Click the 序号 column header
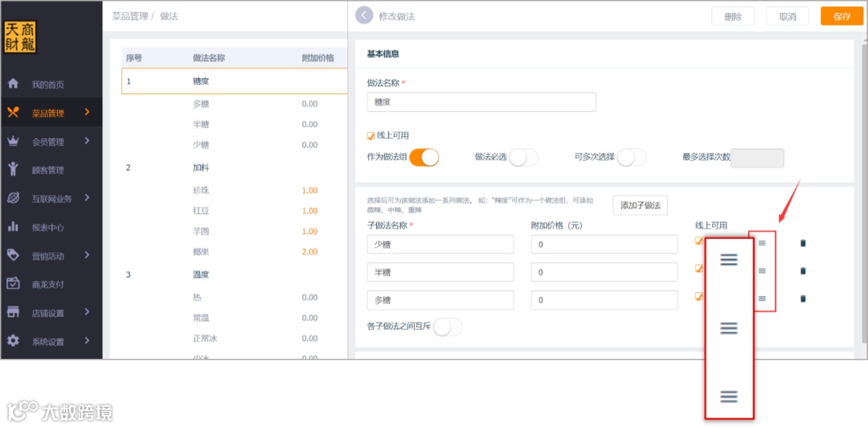Screen dimensions: 868x428 [x=134, y=58]
